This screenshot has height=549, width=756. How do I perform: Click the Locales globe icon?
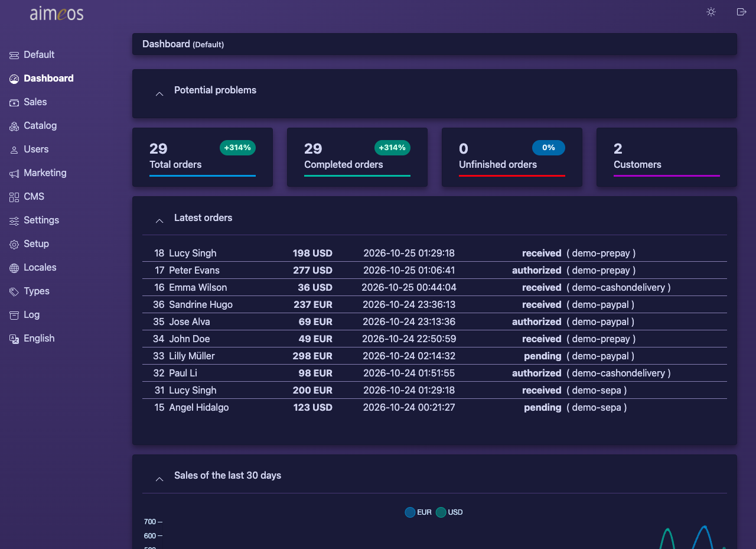pyautogui.click(x=14, y=268)
